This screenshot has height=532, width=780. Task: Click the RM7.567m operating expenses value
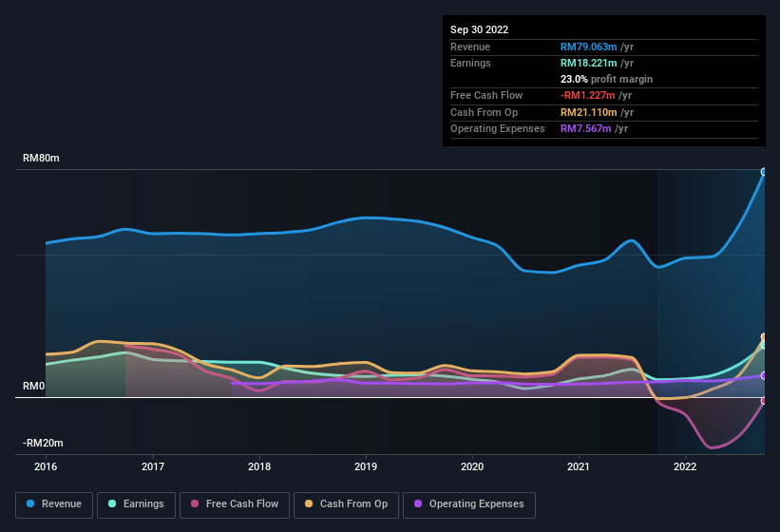click(x=585, y=129)
